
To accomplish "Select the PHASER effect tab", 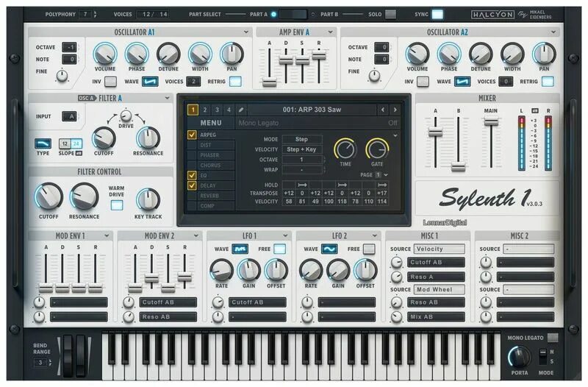I will [x=216, y=155].
